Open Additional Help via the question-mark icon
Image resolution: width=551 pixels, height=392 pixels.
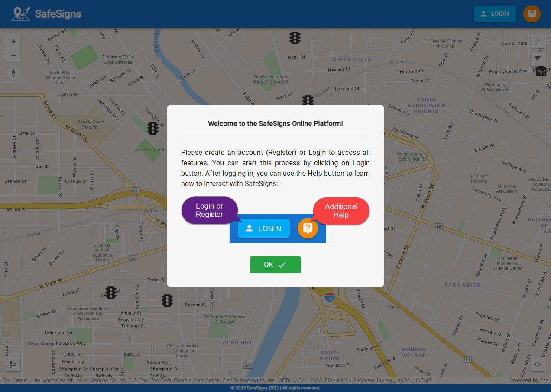[x=532, y=13]
